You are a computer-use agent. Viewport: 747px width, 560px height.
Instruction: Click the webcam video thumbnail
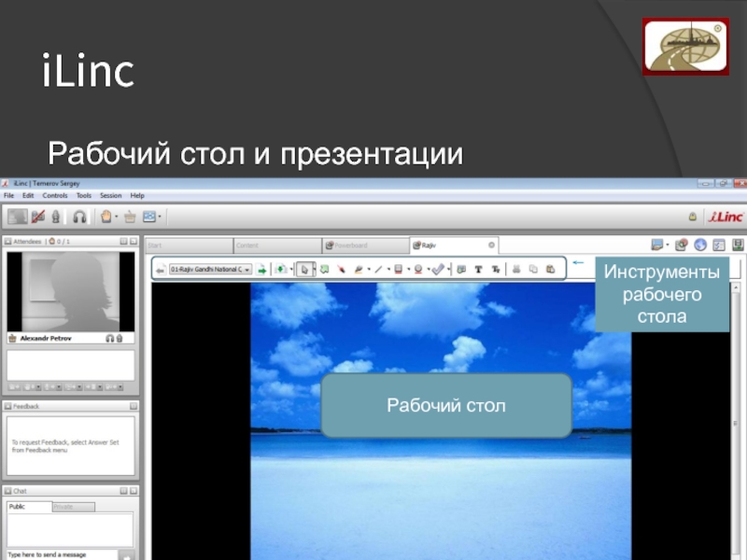click(71, 291)
